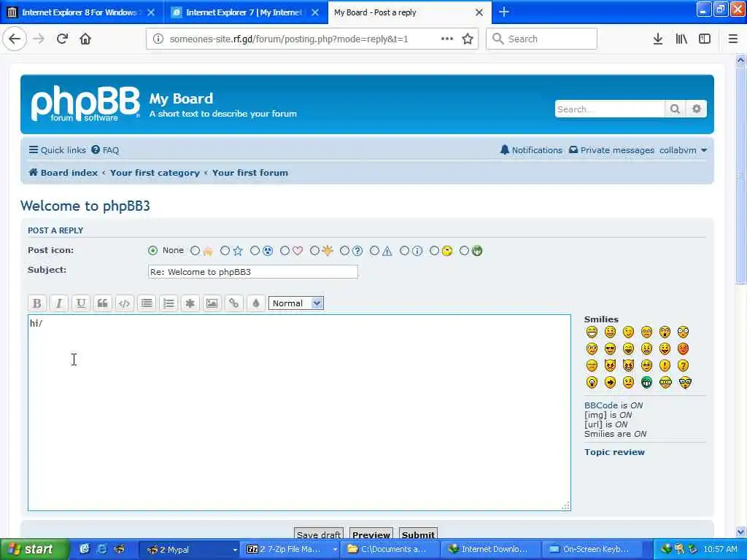This screenshot has height=560, width=747.
Task: Open the browser hamburger menu
Action: click(732, 39)
